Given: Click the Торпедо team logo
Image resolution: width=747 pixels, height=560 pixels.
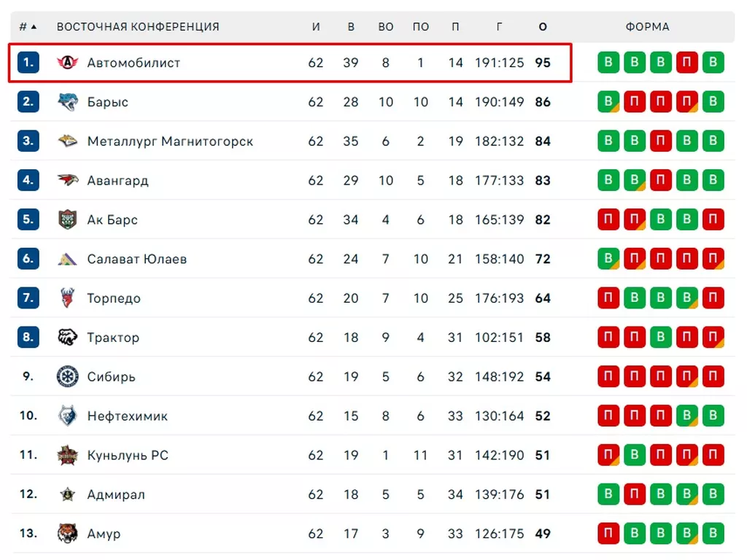Looking at the screenshot, I should pos(68,298).
